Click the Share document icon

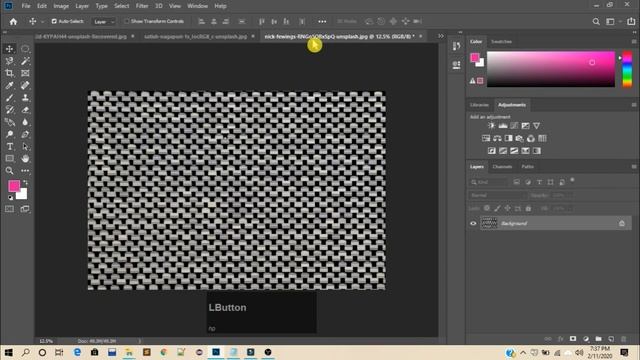[x=631, y=22]
